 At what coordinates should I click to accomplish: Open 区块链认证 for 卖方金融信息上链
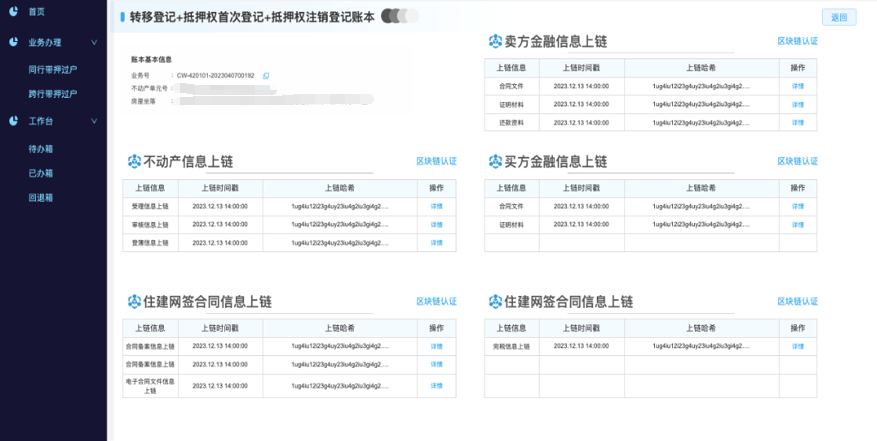tap(797, 42)
